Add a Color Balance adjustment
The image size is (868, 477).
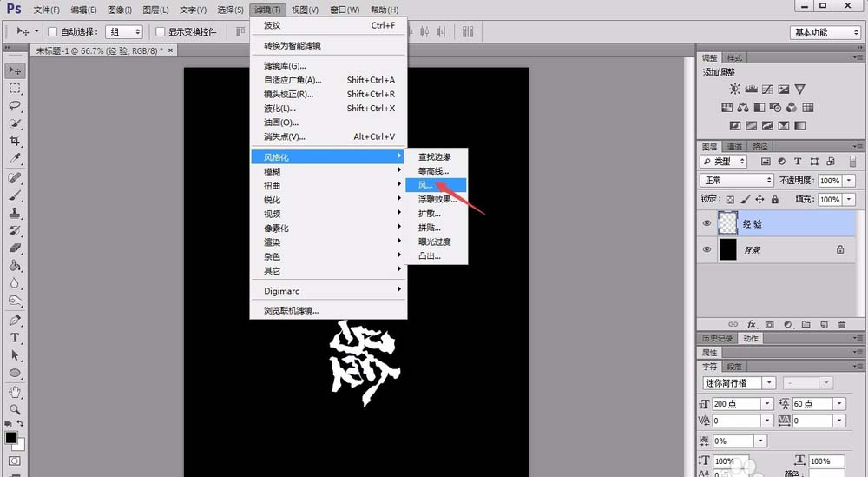743,108
